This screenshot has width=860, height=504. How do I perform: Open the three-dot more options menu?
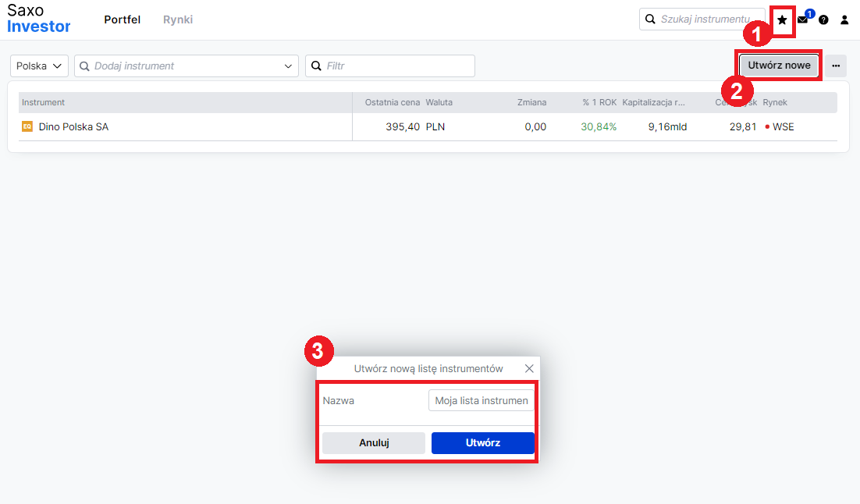coord(836,66)
